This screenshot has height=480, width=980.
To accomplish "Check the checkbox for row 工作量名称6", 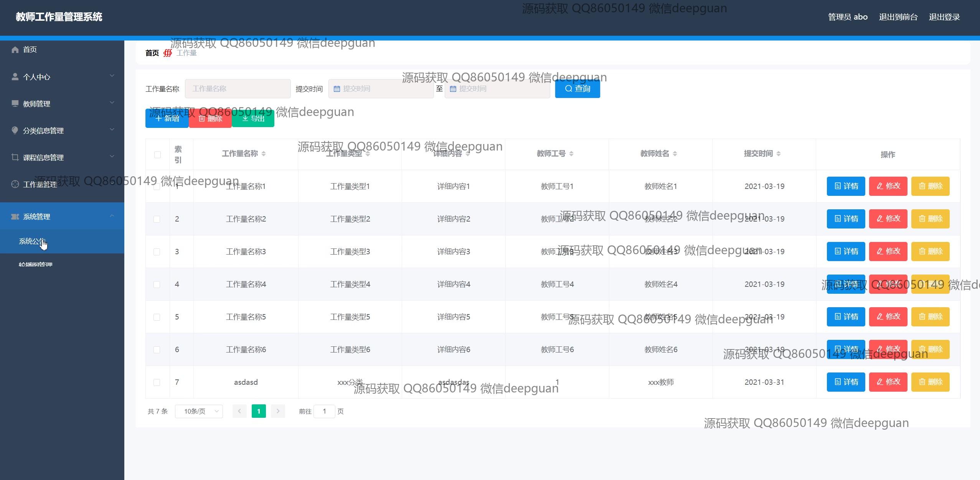I will (x=157, y=350).
